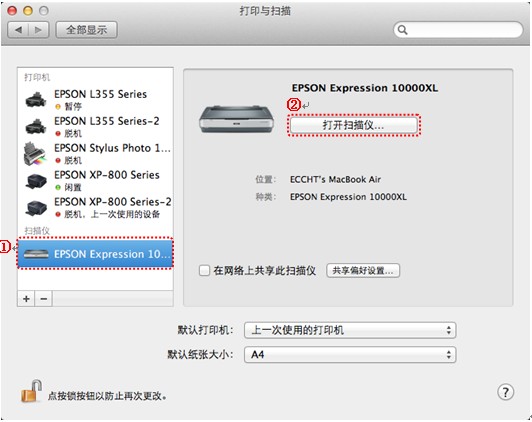Click the minus button to remove device

(43, 299)
